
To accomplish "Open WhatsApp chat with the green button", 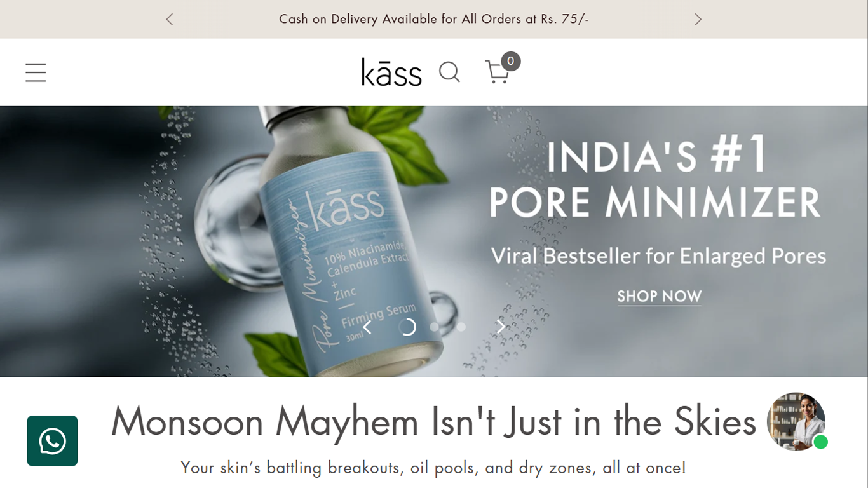I will tap(52, 441).
